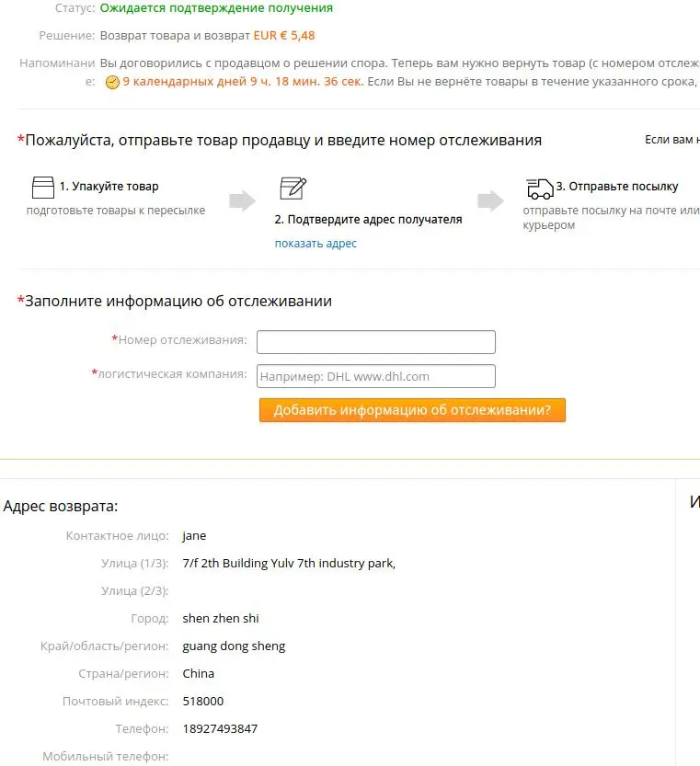
Task: Open the 'показать адрес' link
Action: (x=316, y=244)
